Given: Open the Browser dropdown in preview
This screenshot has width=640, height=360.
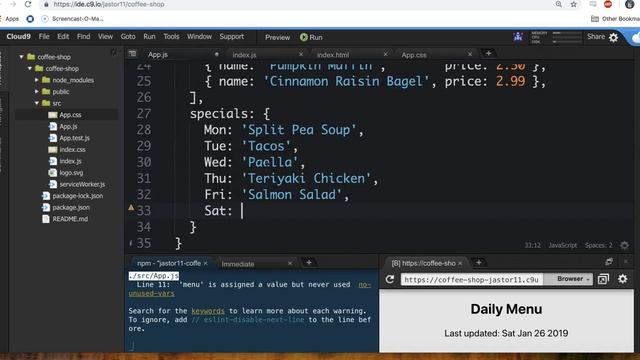Looking at the screenshot, I should [x=573, y=279].
